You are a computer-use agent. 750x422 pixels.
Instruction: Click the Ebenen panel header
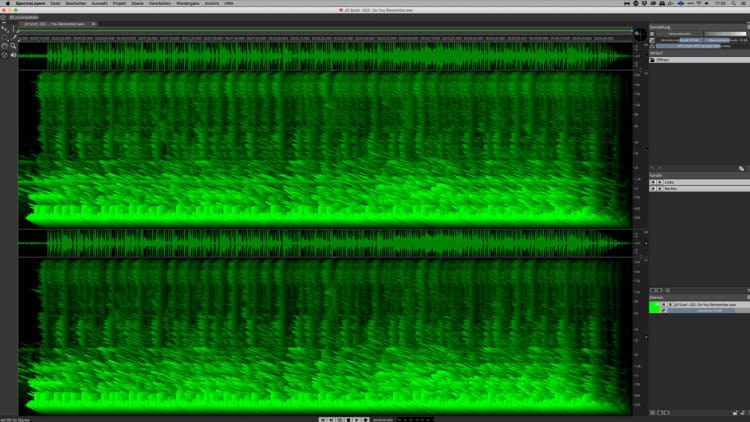tap(699, 298)
